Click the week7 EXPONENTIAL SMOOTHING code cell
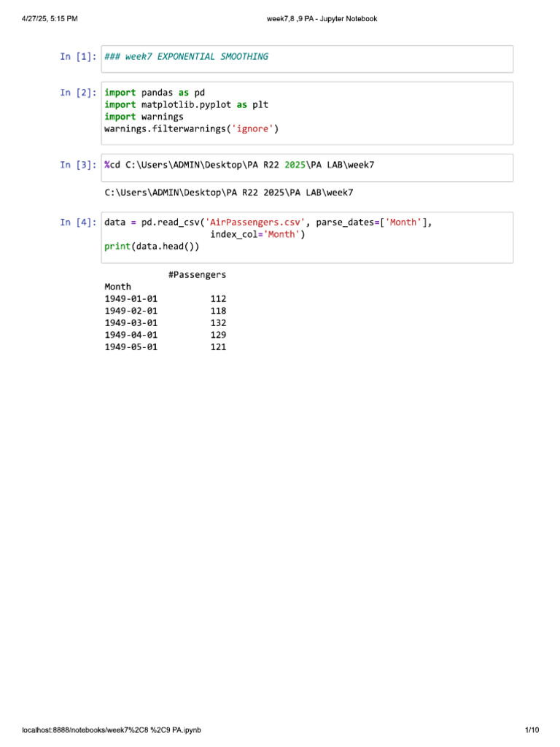Image resolution: width=560 pixels, height=747 pixels. tap(307, 59)
